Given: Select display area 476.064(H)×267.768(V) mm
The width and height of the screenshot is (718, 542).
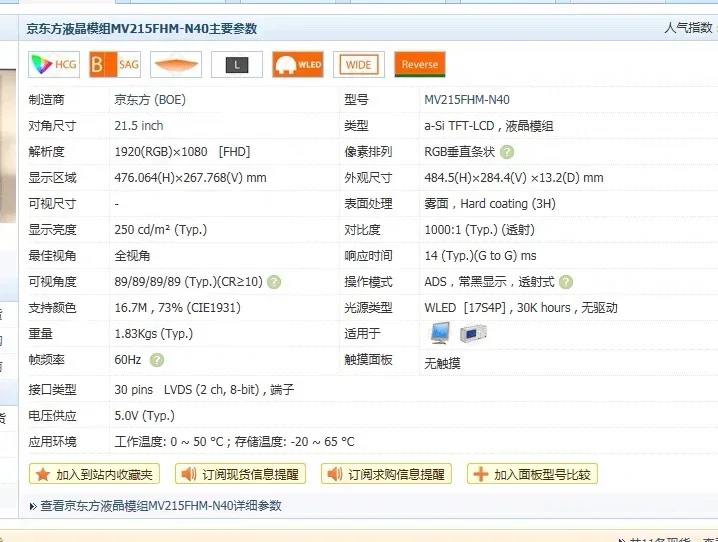Looking at the screenshot, I should click(x=190, y=178).
